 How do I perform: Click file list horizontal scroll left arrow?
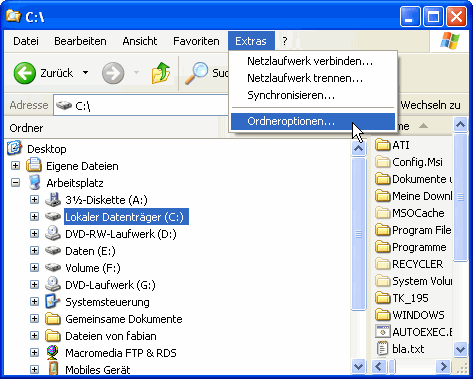(378, 366)
